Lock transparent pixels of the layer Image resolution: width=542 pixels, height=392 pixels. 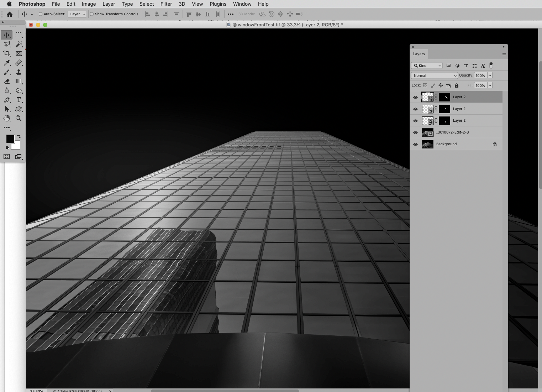coord(425,85)
